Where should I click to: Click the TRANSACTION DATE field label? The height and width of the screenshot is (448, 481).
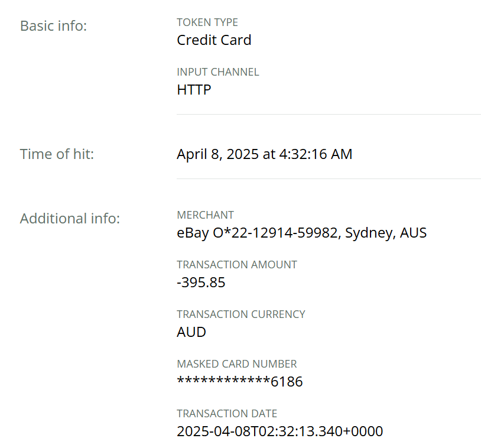tap(227, 414)
